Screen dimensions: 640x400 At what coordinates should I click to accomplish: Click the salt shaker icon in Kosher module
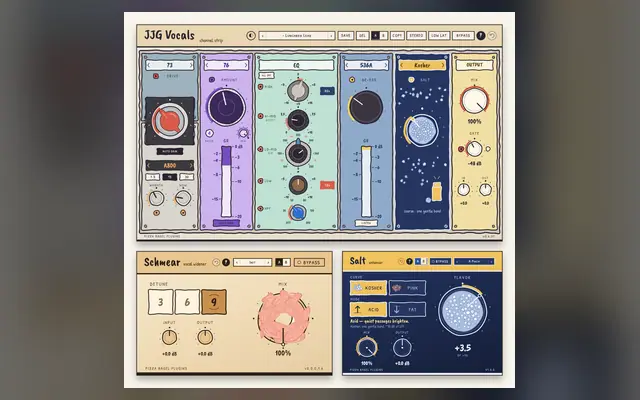point(436,191)
